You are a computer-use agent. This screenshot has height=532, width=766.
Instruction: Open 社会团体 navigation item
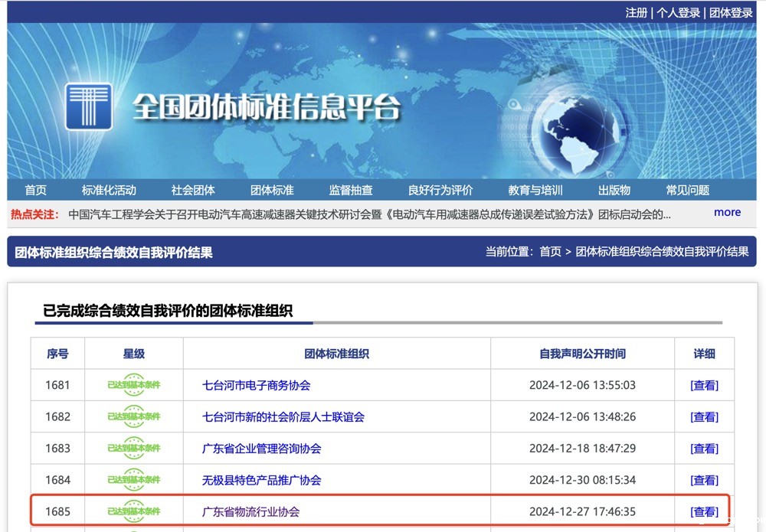pos(193,190)
